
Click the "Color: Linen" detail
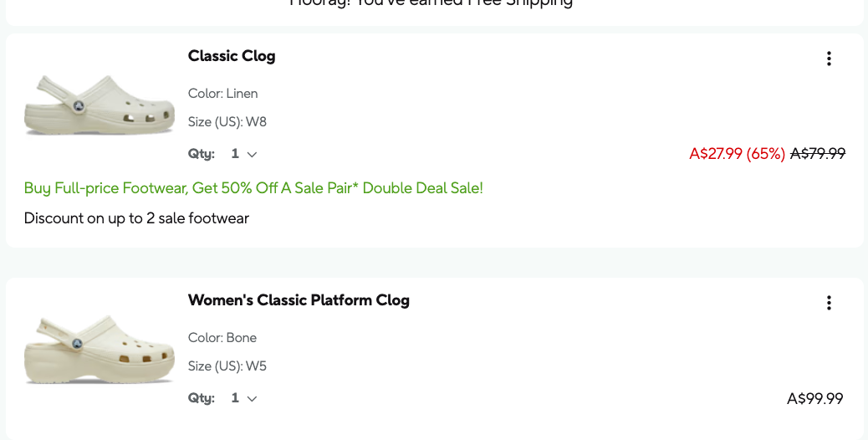(222, 94)
